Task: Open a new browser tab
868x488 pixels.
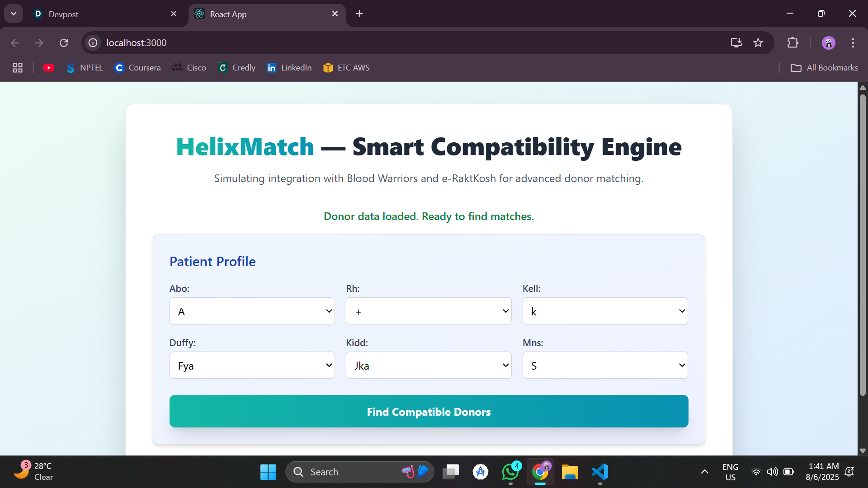Action: [359, 14]
